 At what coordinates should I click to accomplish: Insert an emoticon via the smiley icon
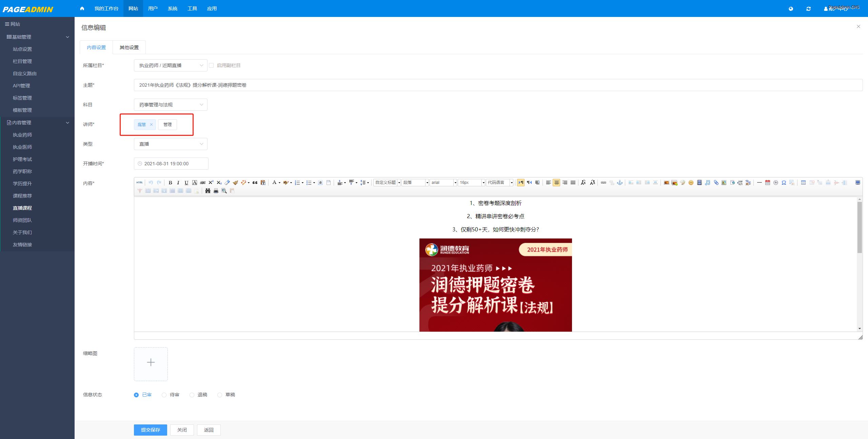691,183
